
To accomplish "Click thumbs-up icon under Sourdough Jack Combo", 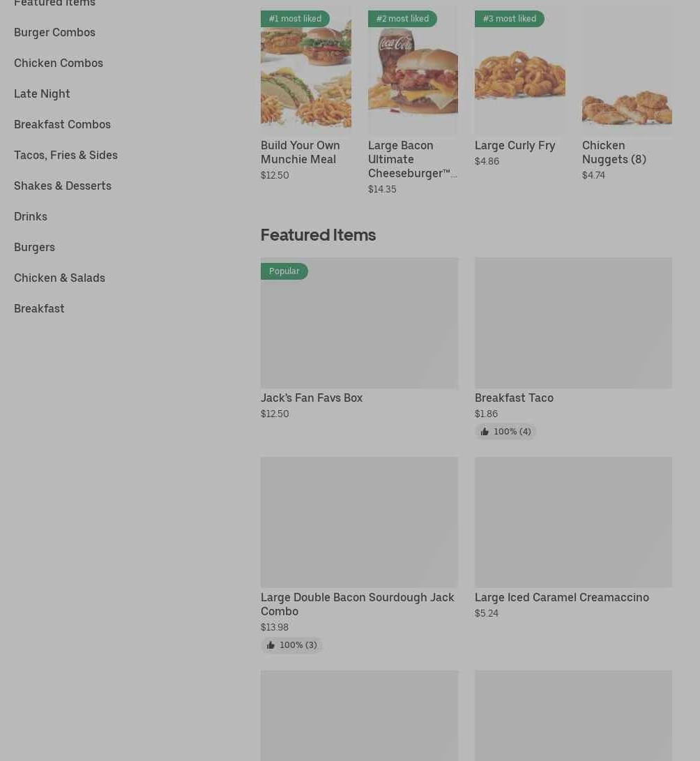I will point(271,645).
